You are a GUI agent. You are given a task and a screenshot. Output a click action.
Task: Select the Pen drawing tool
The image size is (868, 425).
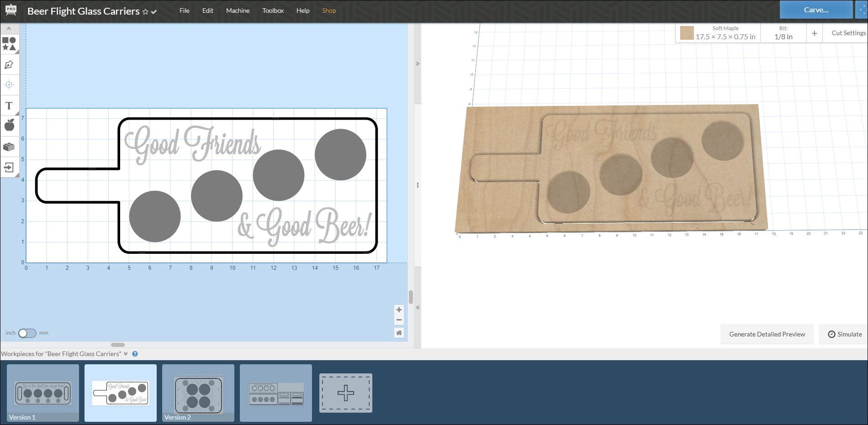pos(9,65)
